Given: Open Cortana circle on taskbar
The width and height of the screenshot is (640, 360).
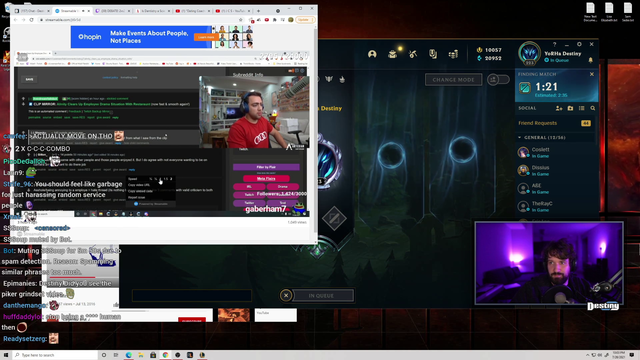Looking at the screenshot, I should pos(104,355).
